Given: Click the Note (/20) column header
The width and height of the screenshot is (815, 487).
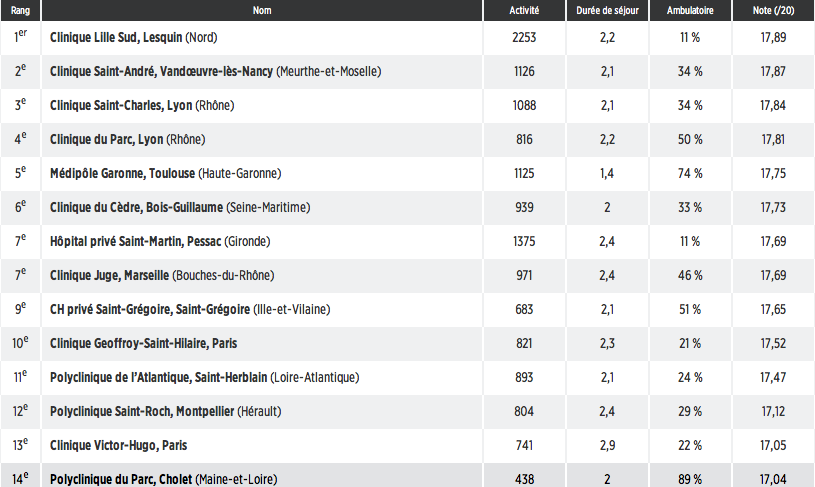Looking at the screenshot, I should (x=773, y=10).
